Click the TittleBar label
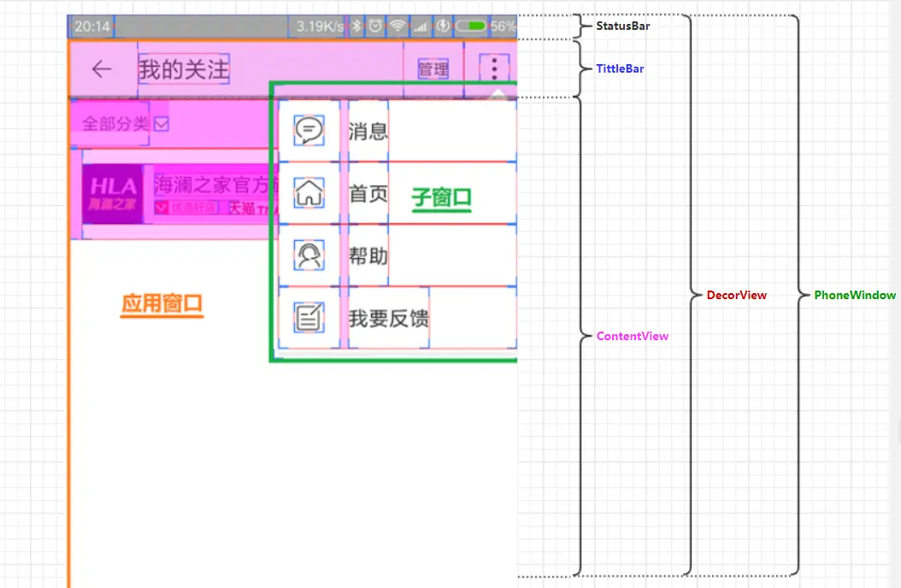This screenshot has height=588, width=901. (620, 69)
